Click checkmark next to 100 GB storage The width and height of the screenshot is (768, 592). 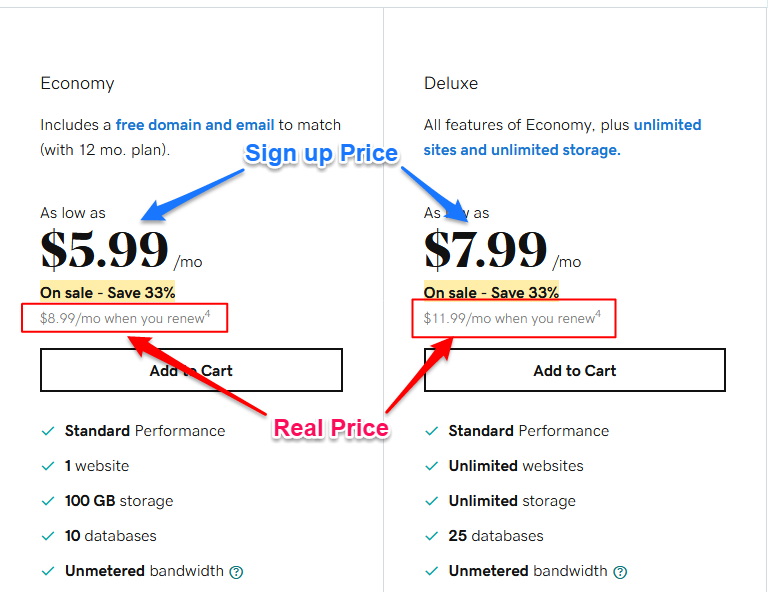pyautogui.click(x=48, y=501)
